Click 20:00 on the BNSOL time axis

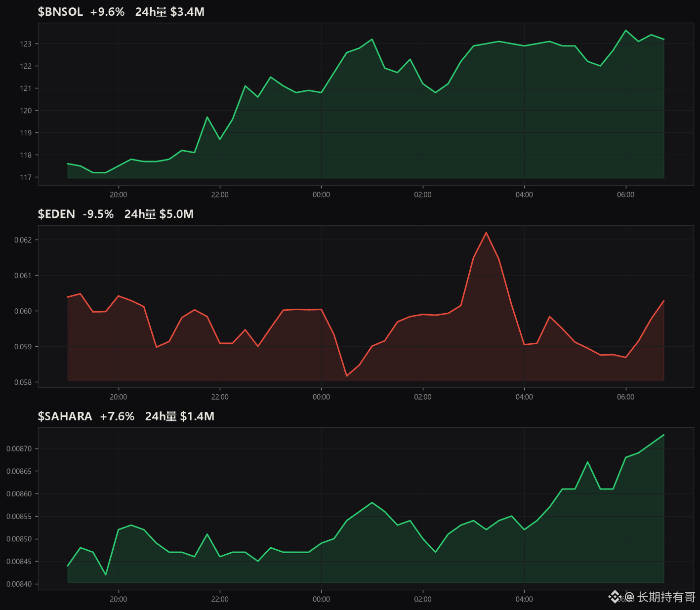coord(119,195)
